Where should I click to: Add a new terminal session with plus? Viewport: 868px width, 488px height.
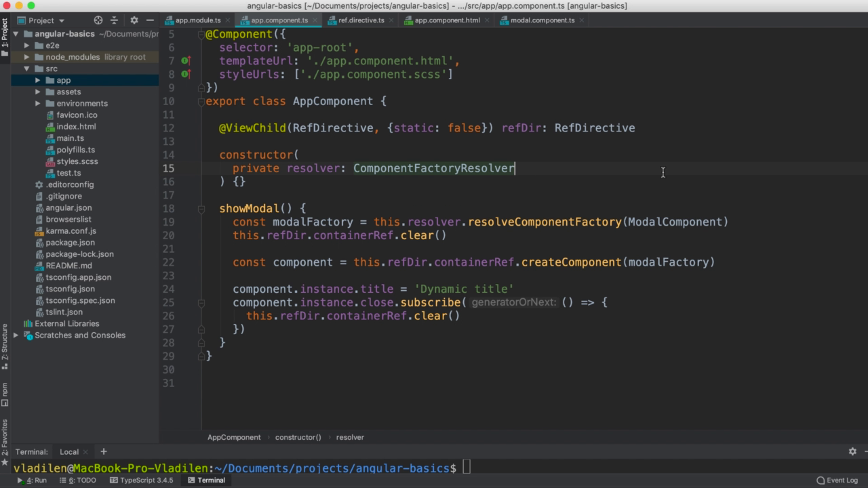click(x=104, y=451)
